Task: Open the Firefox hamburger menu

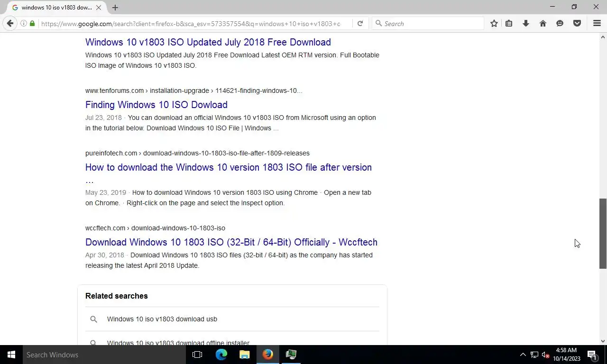Action: [597, 23]
